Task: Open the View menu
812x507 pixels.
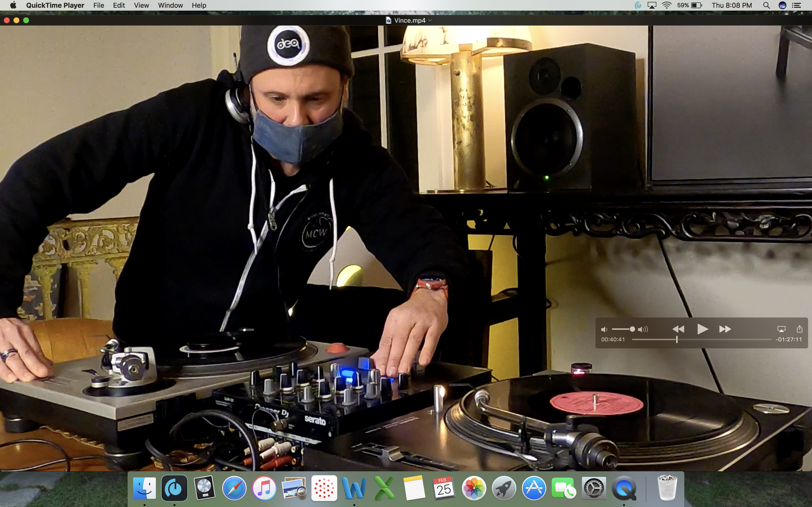Action: (x=141, y=5)
